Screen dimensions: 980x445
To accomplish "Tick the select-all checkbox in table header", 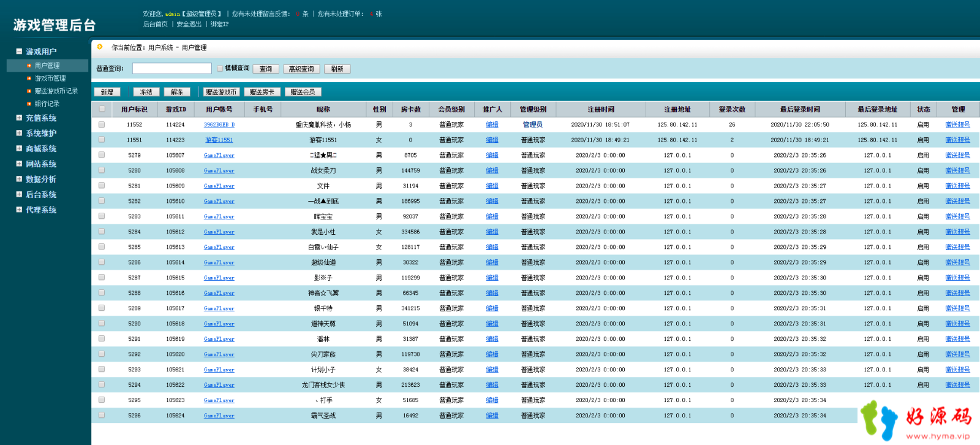I will point(102,109).
